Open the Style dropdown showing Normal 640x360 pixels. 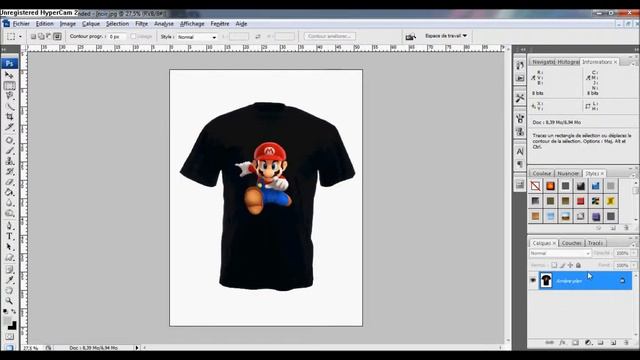tap(197, 37)
